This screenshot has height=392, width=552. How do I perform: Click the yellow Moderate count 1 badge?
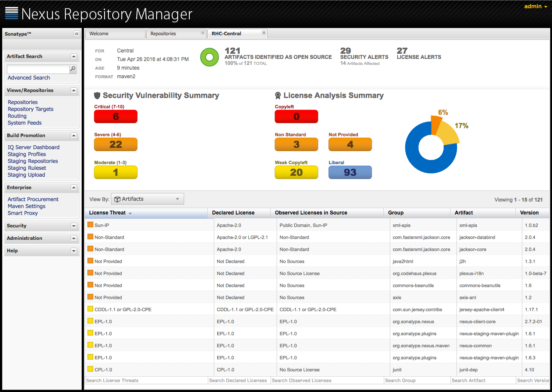point(116,172)
